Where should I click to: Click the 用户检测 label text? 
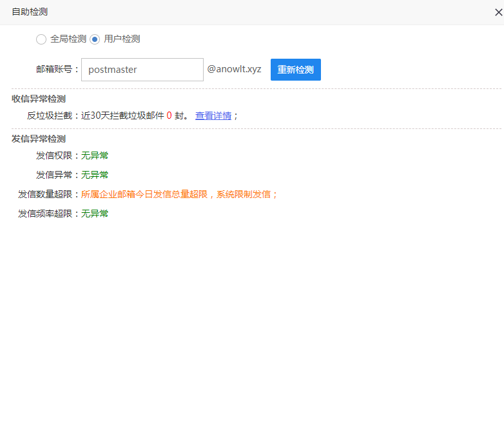tap(122, 39)
